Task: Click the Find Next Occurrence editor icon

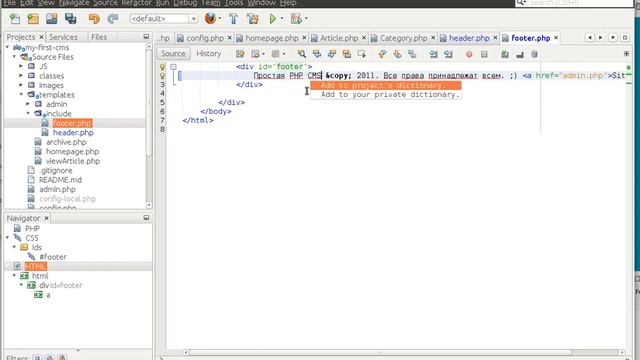Action: tap(332, 54)
